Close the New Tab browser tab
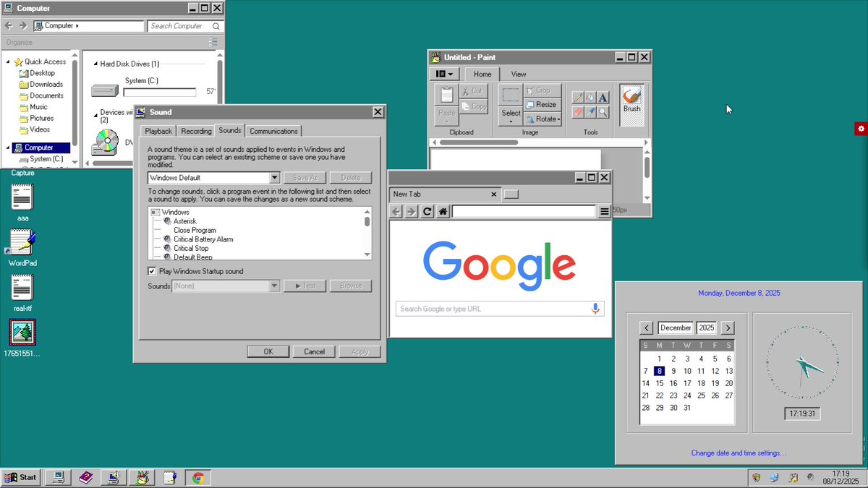Screen dimensions: 868x488 pos(494,194)
